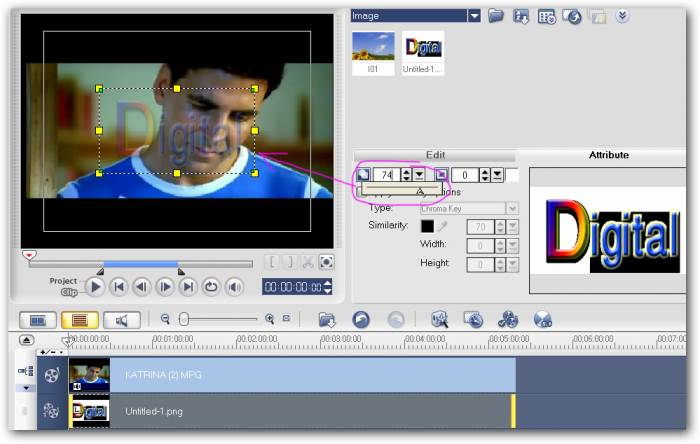
Task: Click the Mark-out bracket button
Action: pos(290,262)
